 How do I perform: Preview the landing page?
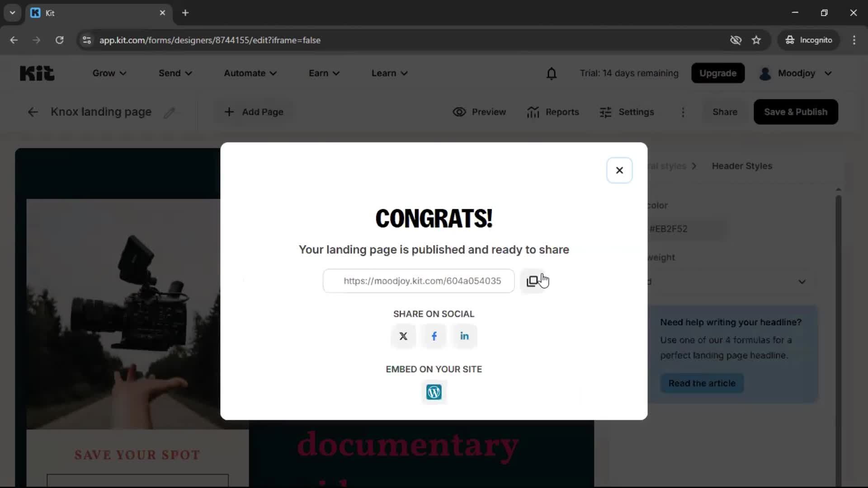tap(479, 112)
